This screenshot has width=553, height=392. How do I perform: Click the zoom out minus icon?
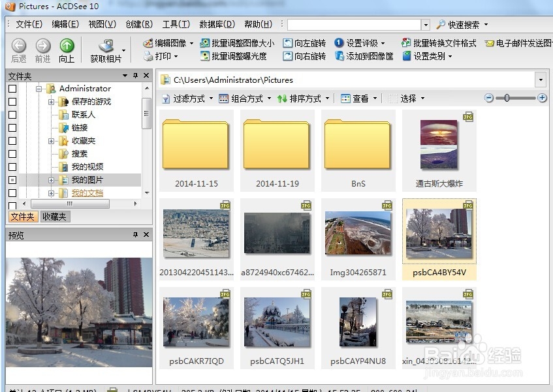tap(489, 98)
